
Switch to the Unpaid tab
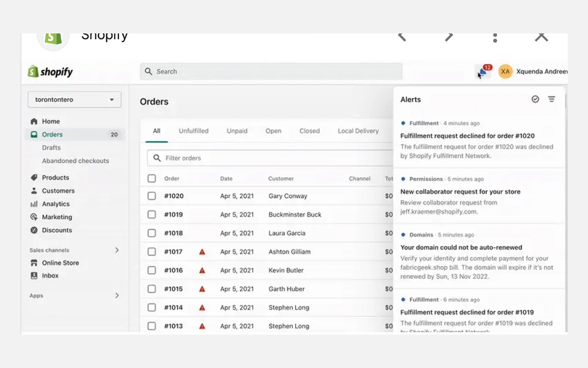(237, 131)
